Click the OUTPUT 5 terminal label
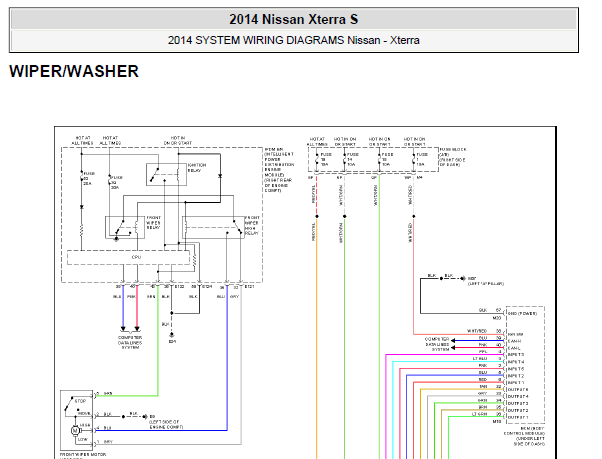 click(x=518, y=390)
